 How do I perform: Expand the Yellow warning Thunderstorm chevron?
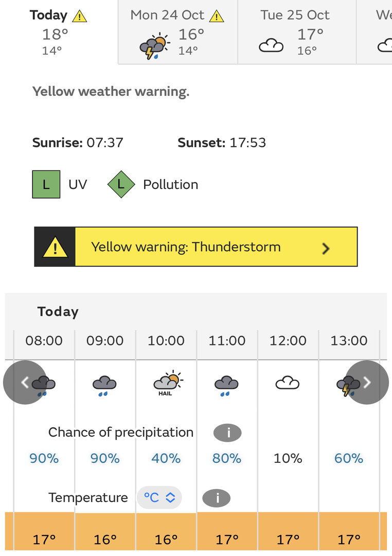pyautogui.click(x=326, y=248)
